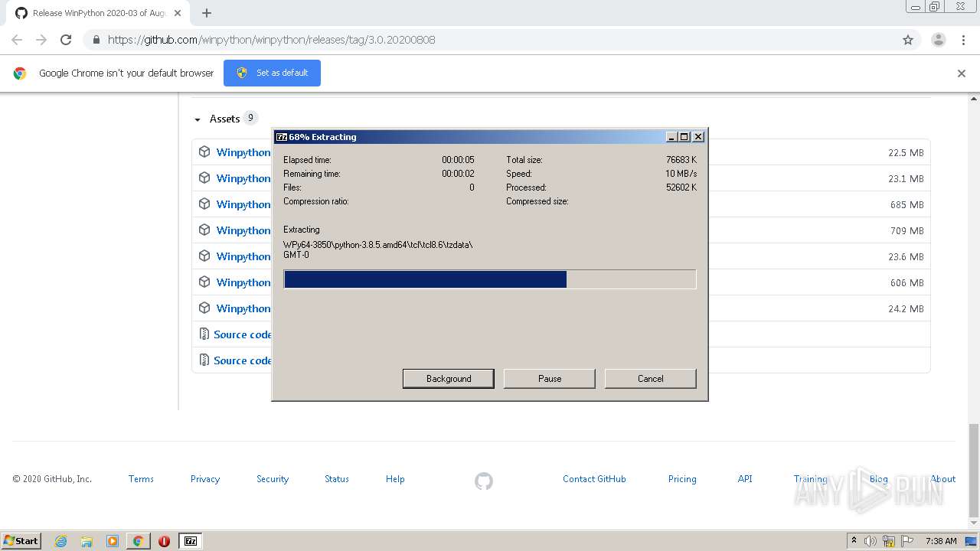
Task: Open the Winpython asset sized 23.6 MB
Action: [243, 256]
